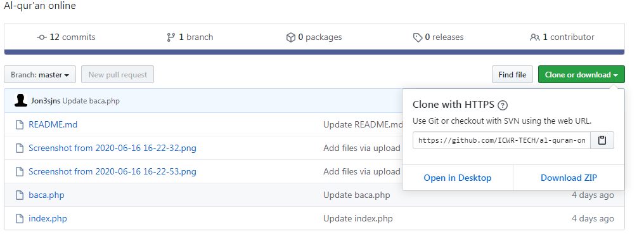The width and height of the screenshot is (644, 236).
Task: Collapse the Clone or download dropdown
Action: 581,74
